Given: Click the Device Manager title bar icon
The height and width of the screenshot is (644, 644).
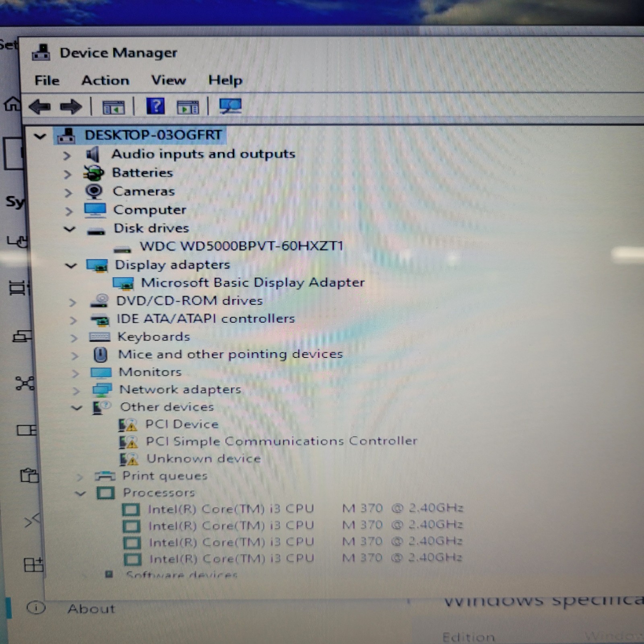Looking at the screenshot, I should click(x=41, y=52).
